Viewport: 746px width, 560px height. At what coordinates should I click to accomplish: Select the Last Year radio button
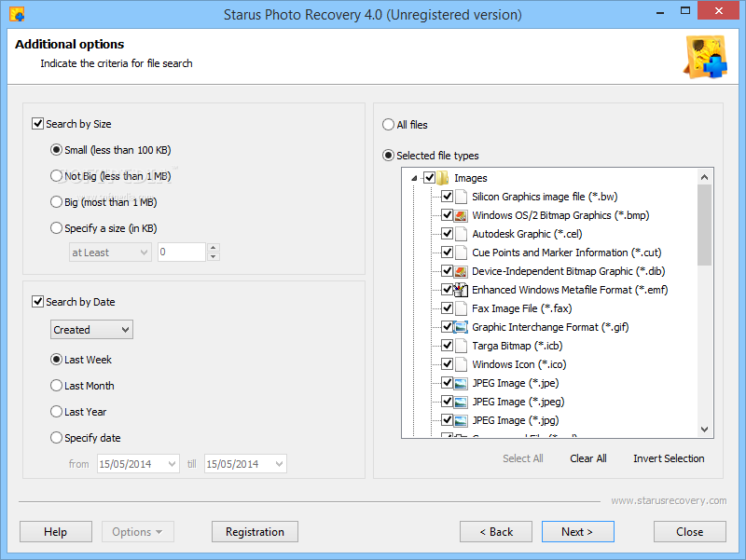[x=56, y=412]
